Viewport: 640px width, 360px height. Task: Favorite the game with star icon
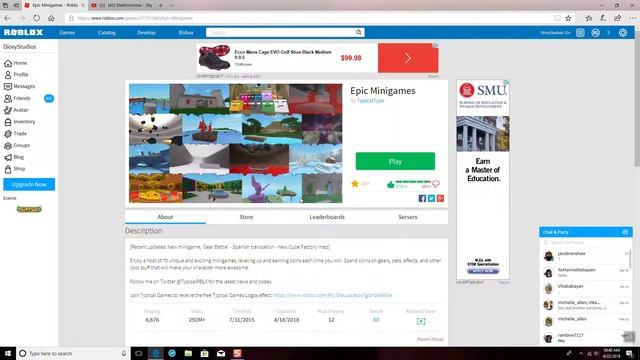point(355,184)
